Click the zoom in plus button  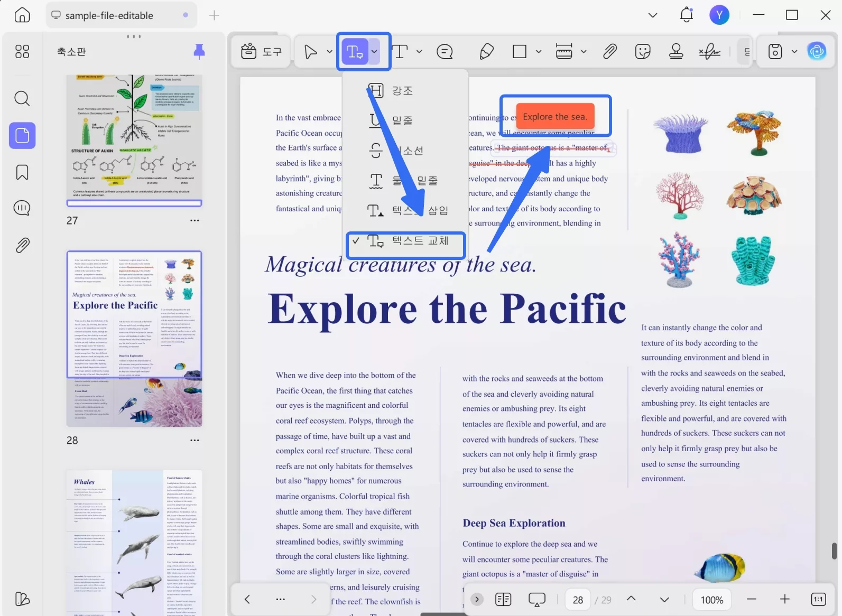(x=785, y=599)
